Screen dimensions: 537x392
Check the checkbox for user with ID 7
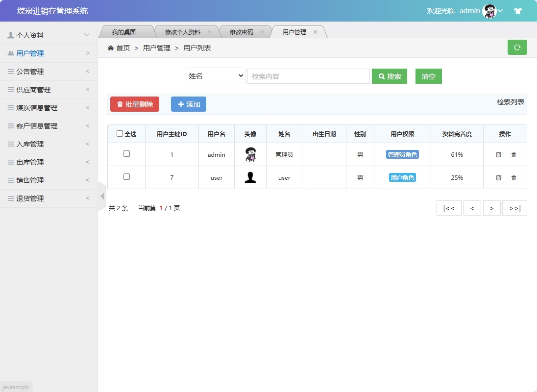tap(126, 177)
